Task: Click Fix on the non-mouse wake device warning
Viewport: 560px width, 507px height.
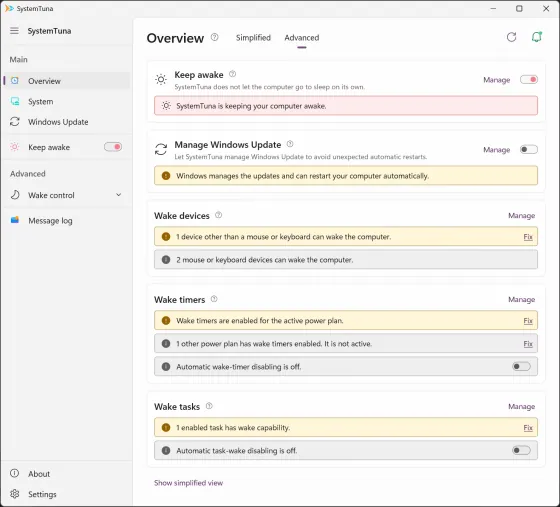Action: click(x=528, y=237)
